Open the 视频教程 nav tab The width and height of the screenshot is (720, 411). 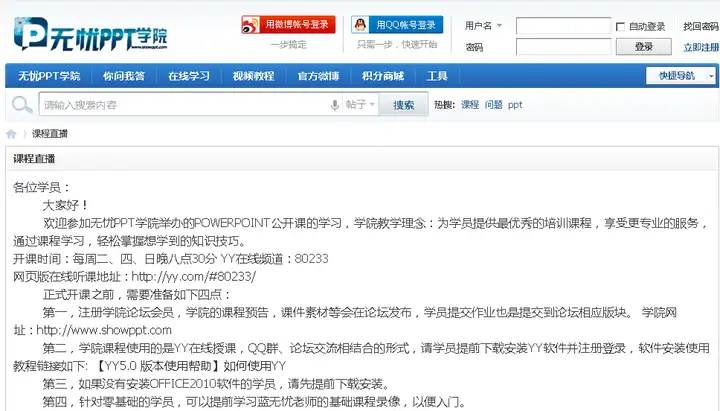click(x=253, y=76)
